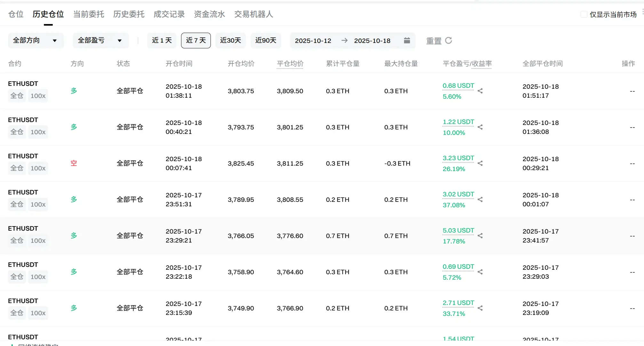Select the 近30天 filter button

tap(230, 40)
